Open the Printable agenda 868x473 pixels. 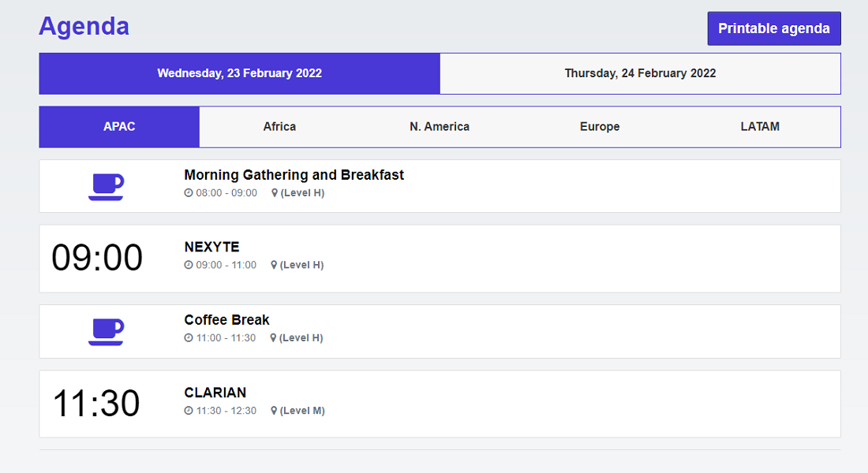774,28
